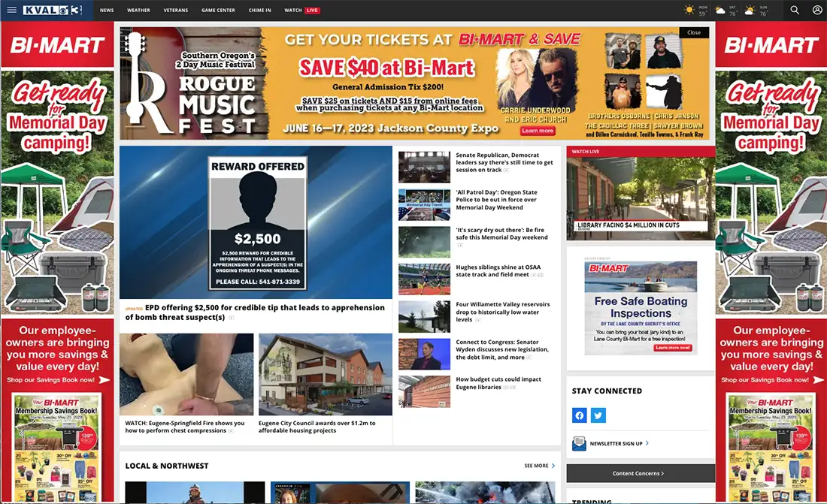Open the user account icon

click(817, 10)
